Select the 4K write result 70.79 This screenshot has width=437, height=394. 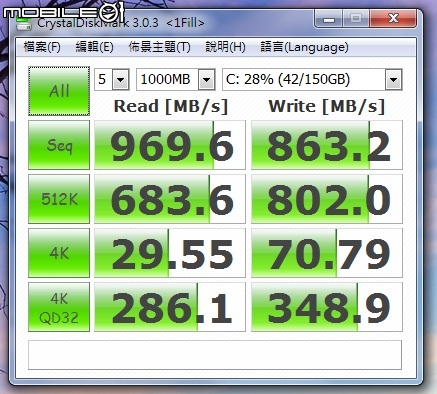click(x=327, y=253)
